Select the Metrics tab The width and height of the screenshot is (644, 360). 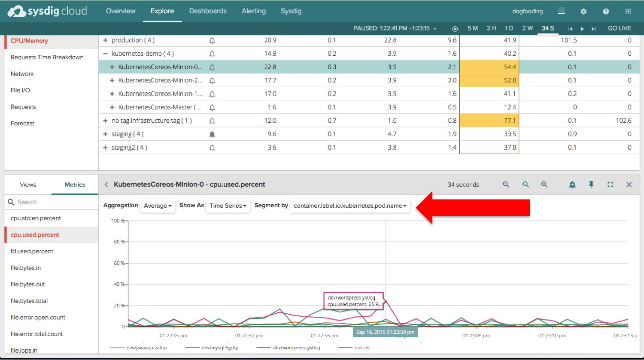click(x=75, y=185)
